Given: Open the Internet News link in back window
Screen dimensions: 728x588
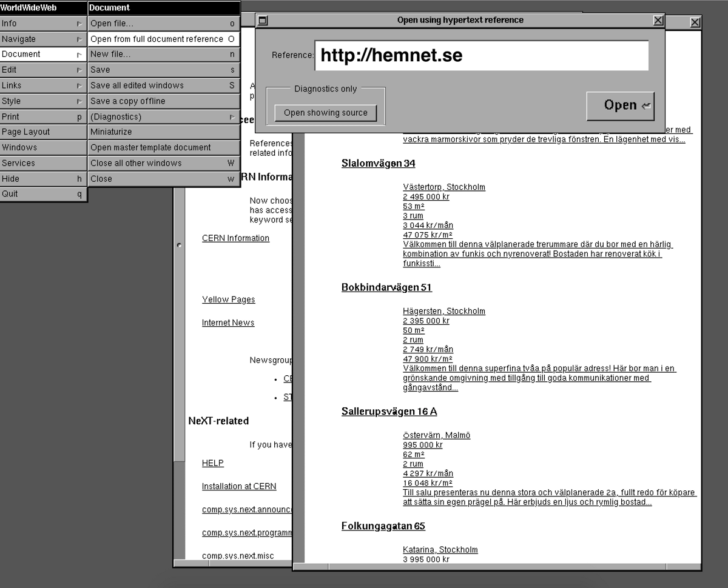Looking at the screenshot, I should (x=228, y=323).
